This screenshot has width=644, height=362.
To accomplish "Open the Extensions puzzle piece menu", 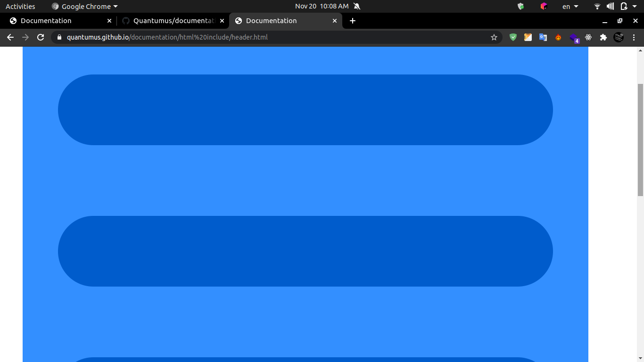I will pyautogui.click(x=603, y=37).
